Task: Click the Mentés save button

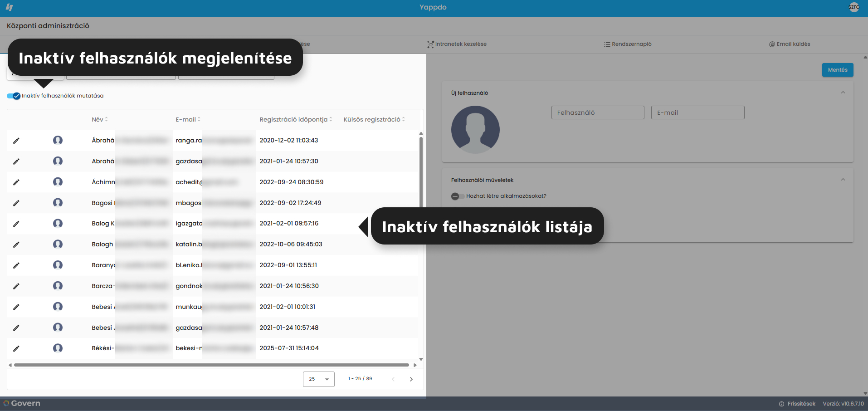Action: 838,70
